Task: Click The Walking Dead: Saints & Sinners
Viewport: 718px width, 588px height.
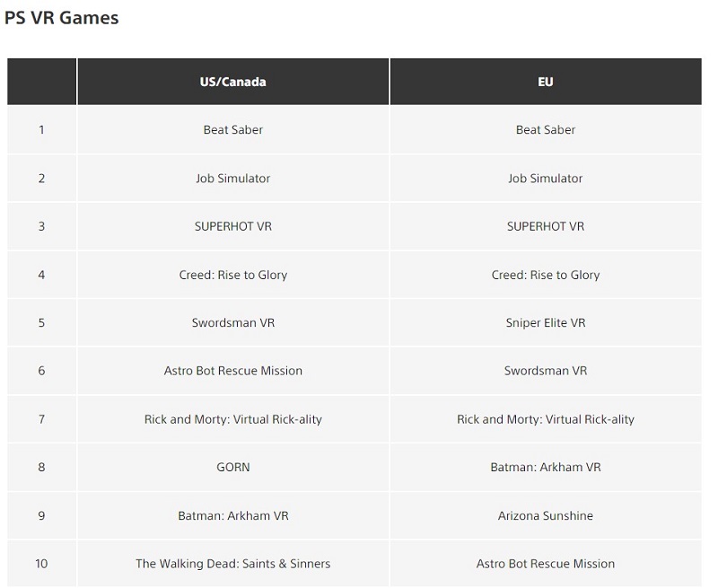Action: [233, 564]
